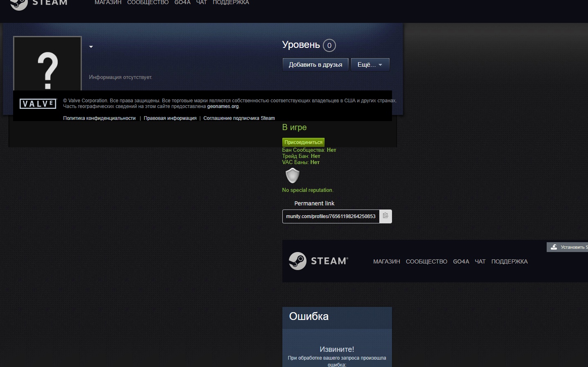Click the Ошибка error heading
Viewport: 588px width, 367px height.
(309, 316)
